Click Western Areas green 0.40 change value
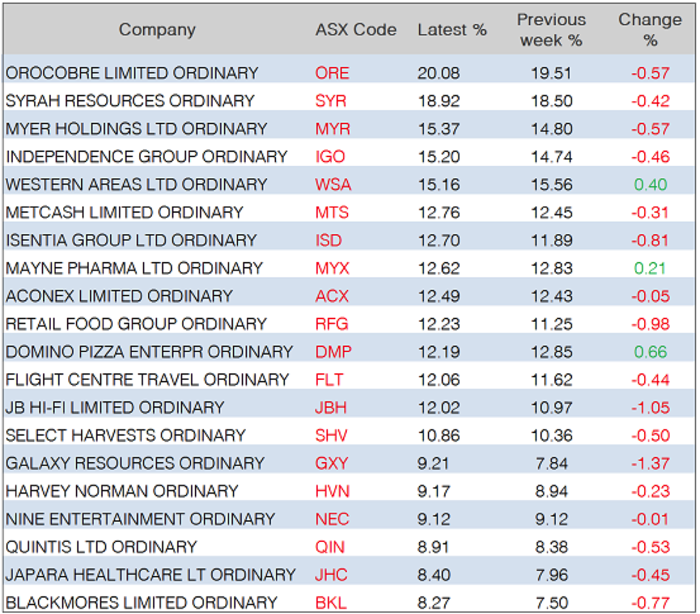 (650, 185)
